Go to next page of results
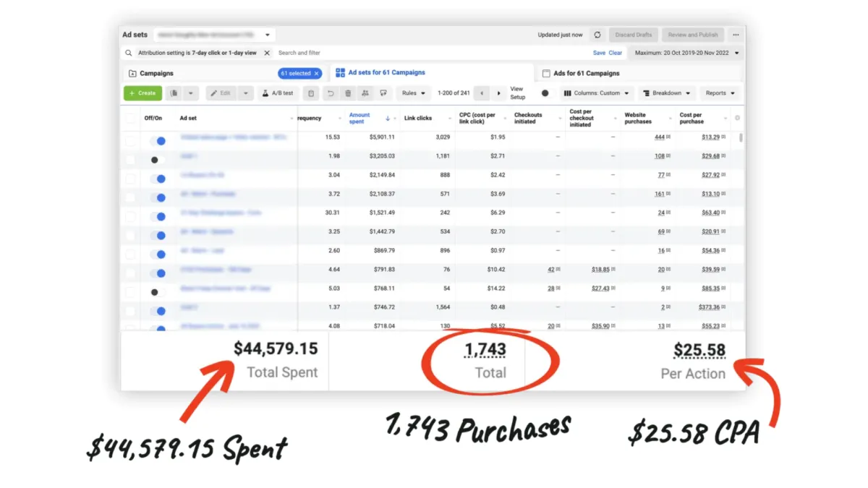 (498, 93)
